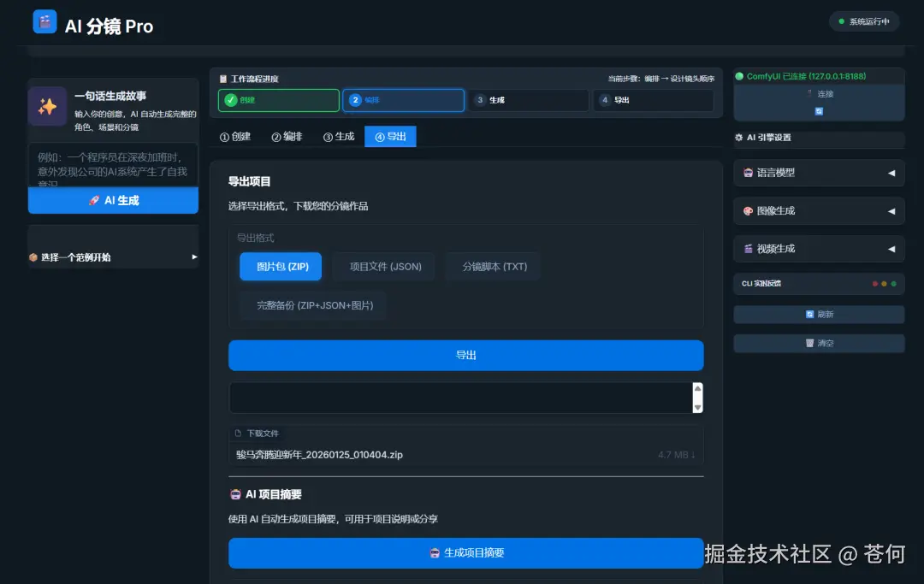Switch to the ③ 生成 tab
924x584 pixels.
click(x=339, y=136)
